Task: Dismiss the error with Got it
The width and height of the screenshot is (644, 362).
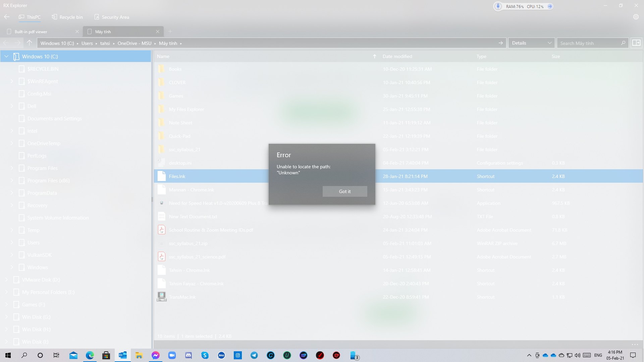Action: click(x=345, y=191)
